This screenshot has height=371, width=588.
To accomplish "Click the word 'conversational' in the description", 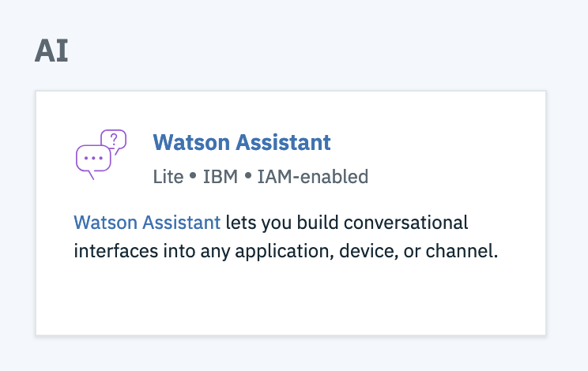I will (405, 223).
